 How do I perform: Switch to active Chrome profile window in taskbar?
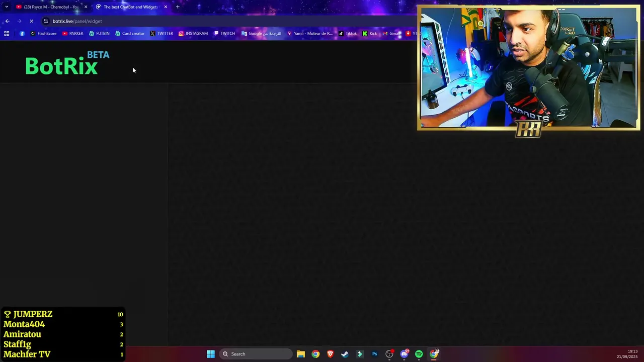click(434, 354)
